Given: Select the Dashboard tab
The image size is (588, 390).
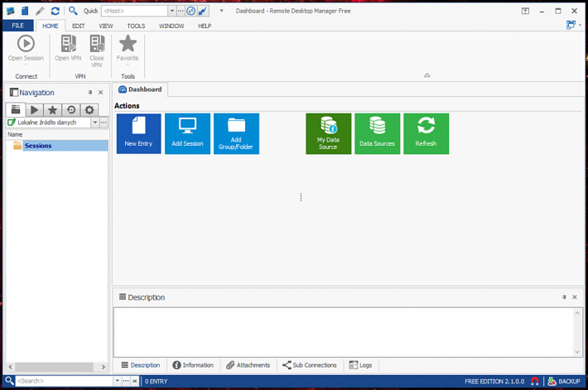Looking at the screenshot, I should pyautogui.click(x=140, y=89).
